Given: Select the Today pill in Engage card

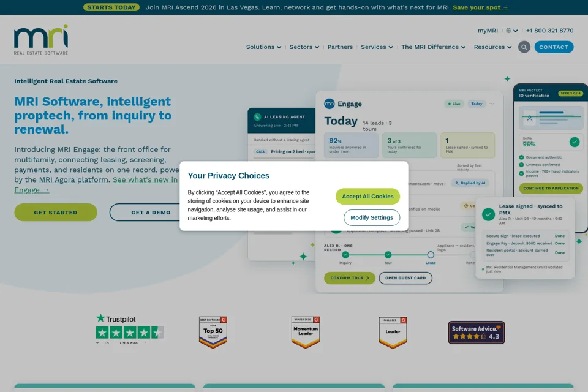Looking at the screenshot, I should click(477, 104).
